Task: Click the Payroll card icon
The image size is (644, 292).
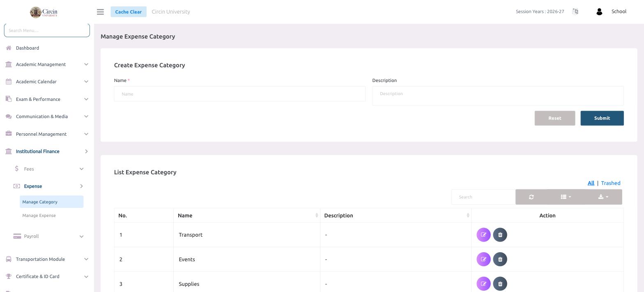Action: click(17, 236)
